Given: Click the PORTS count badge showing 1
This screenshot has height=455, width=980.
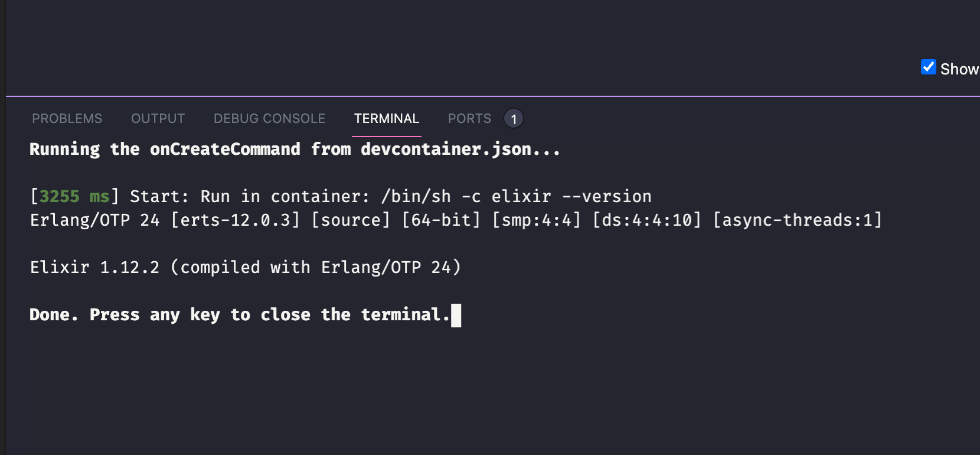Looking at the screenshot, I should tap(514, 119).
